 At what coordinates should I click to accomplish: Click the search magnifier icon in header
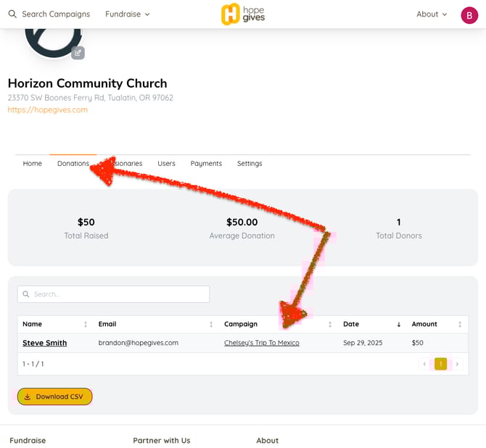pos(12,14)
